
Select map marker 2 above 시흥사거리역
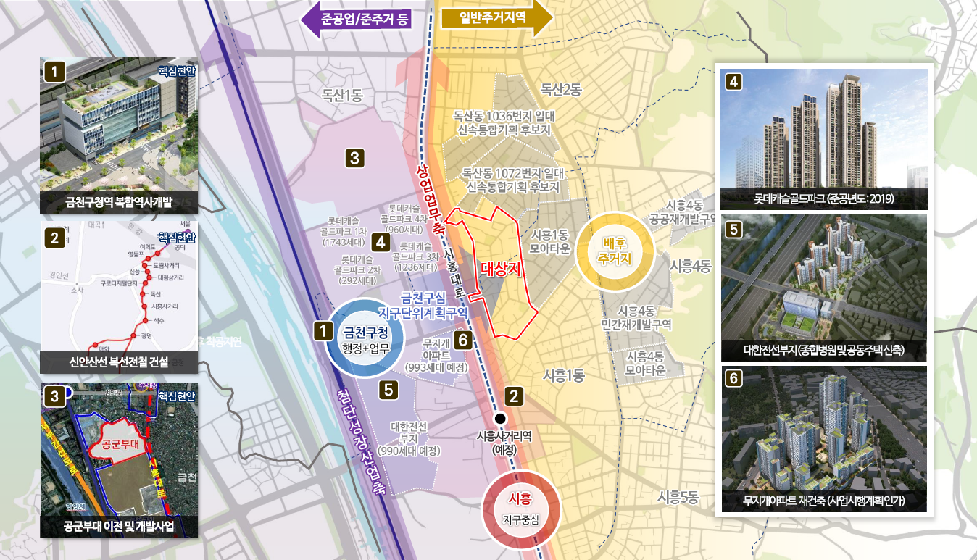(513, 396)
